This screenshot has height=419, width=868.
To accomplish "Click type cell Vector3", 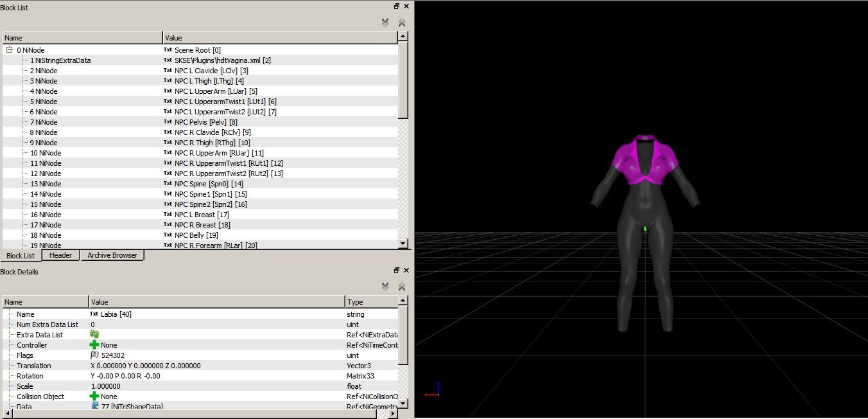I will click(x=358, y=366).
